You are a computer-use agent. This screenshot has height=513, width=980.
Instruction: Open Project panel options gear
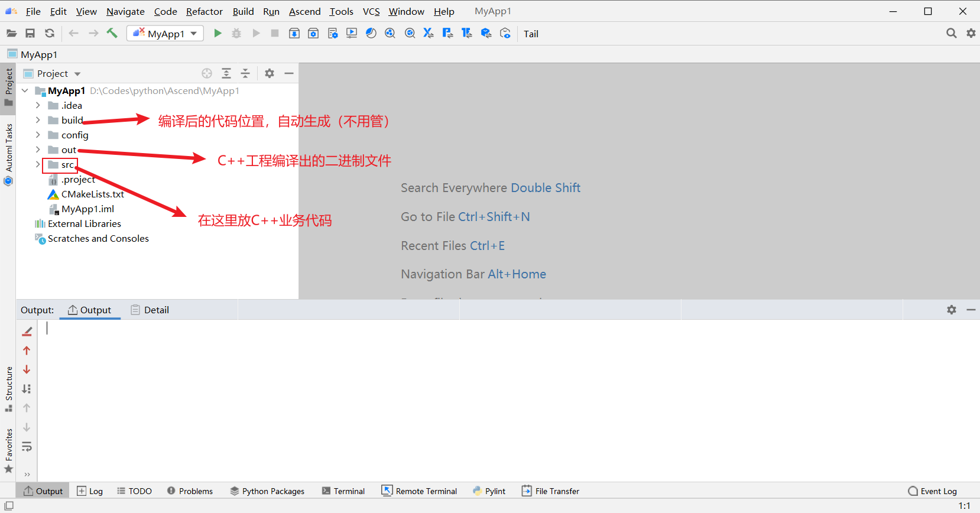coord(270,73)
